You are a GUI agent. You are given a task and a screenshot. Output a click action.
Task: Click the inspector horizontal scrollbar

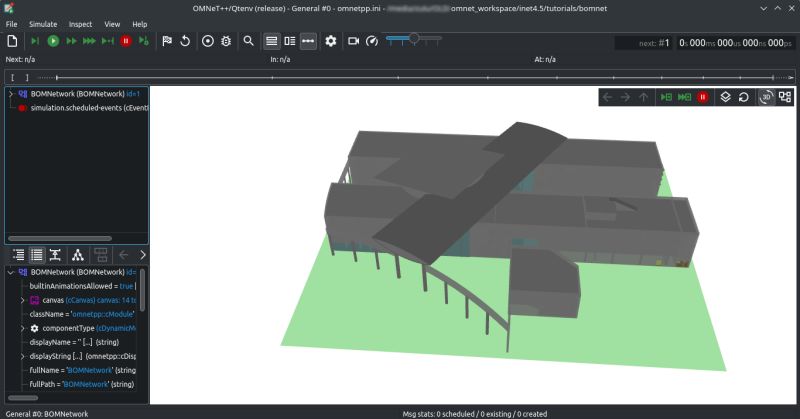pos(23,398)
